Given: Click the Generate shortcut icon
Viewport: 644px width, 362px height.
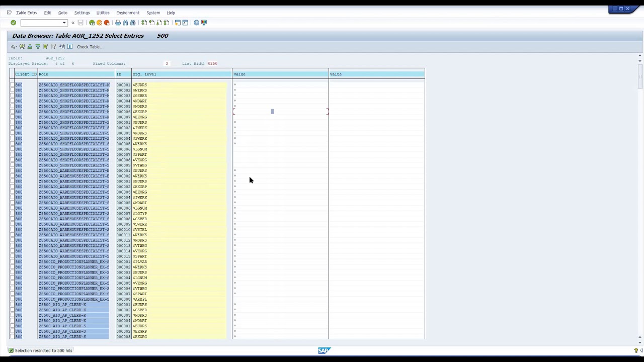Looking at the screenshot, I should tap(185, 23).
